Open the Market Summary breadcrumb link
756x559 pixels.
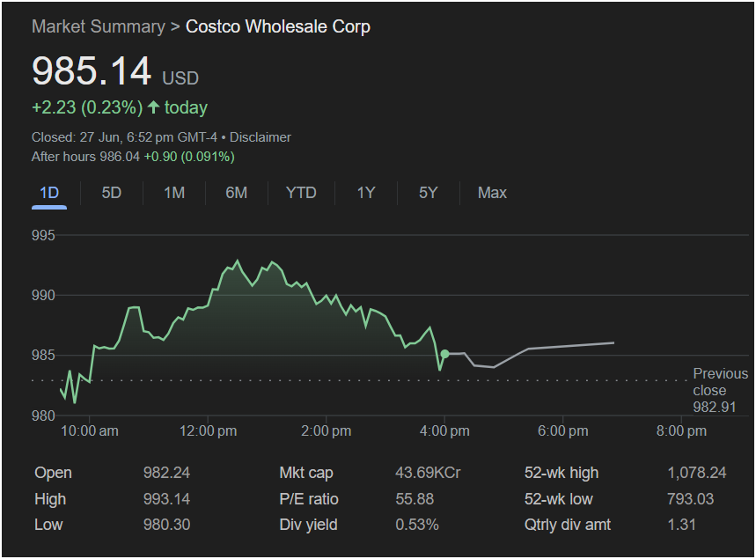click(99, 26)
